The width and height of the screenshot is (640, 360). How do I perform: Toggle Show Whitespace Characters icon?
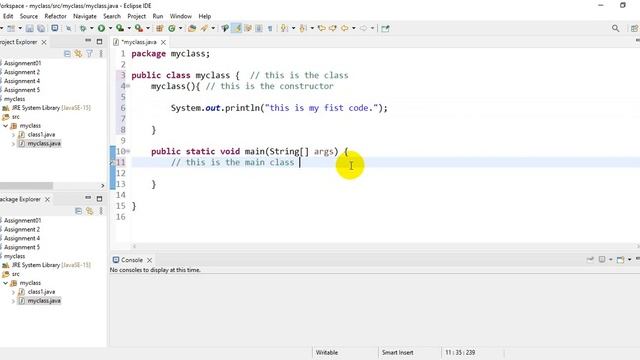270,29
